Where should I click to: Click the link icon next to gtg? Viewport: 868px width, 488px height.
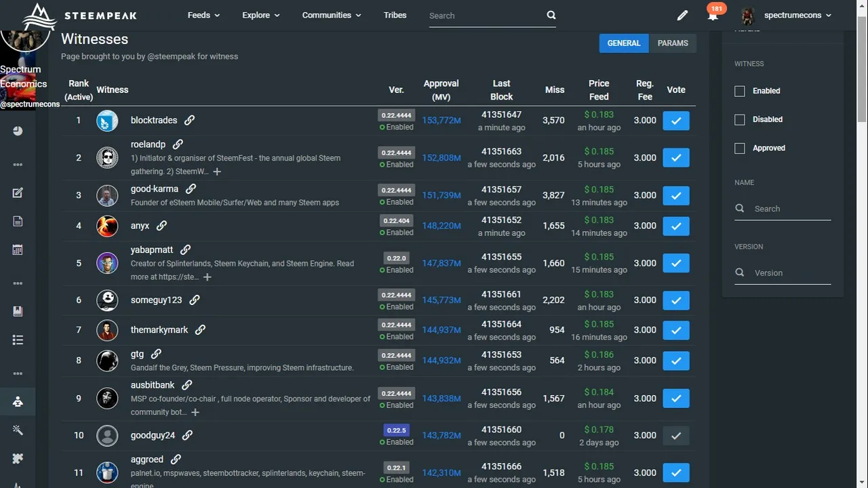coord(156,354)
